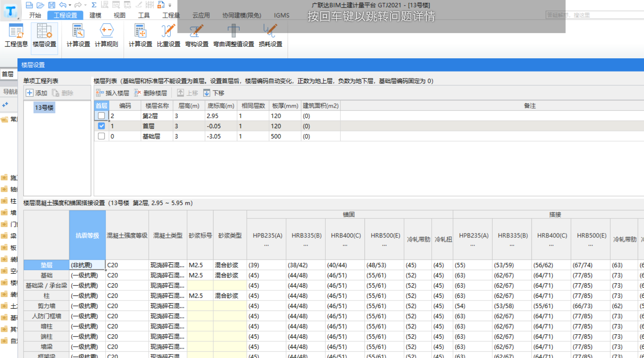Click the 添加 plus icon in 单项工程列表

[x=30, y=93]
